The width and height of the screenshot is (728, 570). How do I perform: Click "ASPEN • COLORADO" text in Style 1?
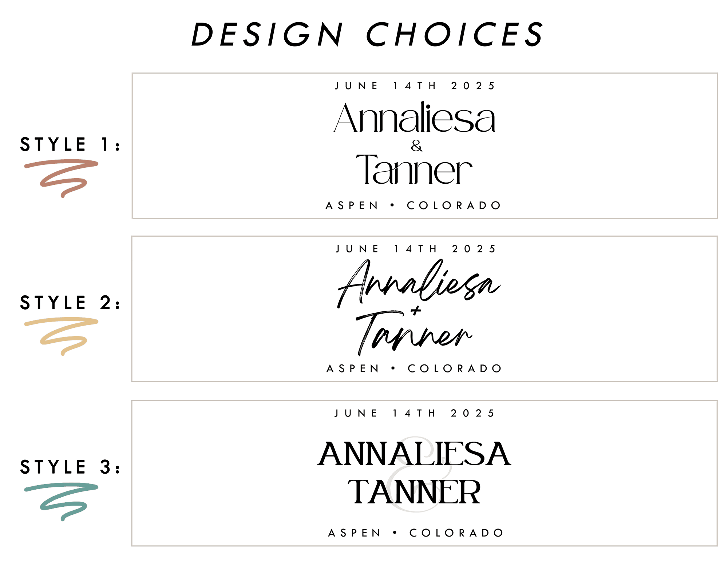[x=414, y=206]
